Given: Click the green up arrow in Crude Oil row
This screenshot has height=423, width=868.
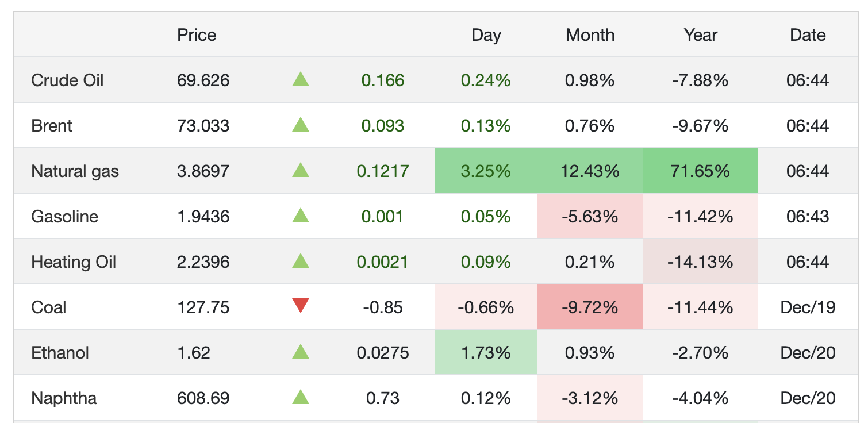Looking at the screenshot, I should click(301, 79).
